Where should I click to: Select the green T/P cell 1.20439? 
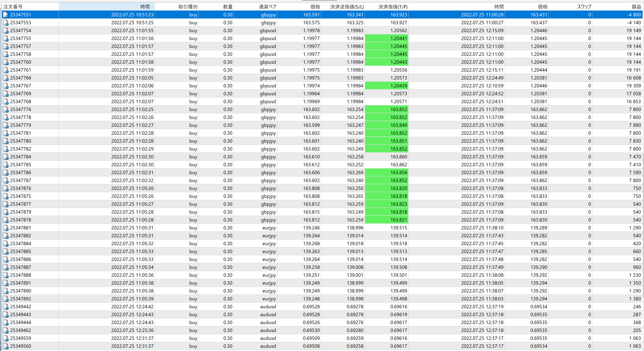coord(387,86)
